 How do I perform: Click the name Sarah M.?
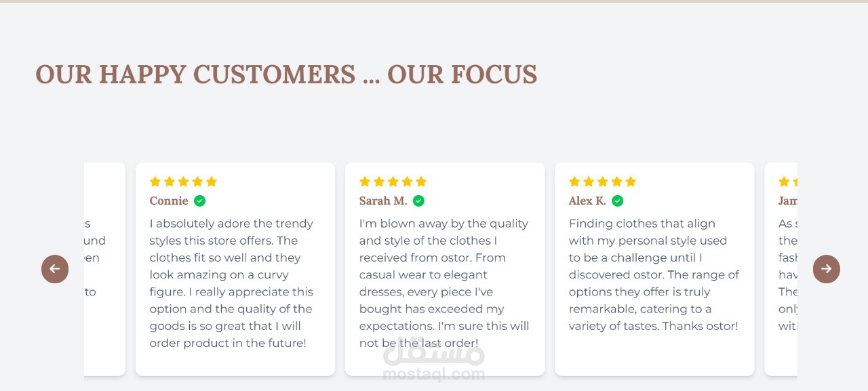(x=383, y=201)
